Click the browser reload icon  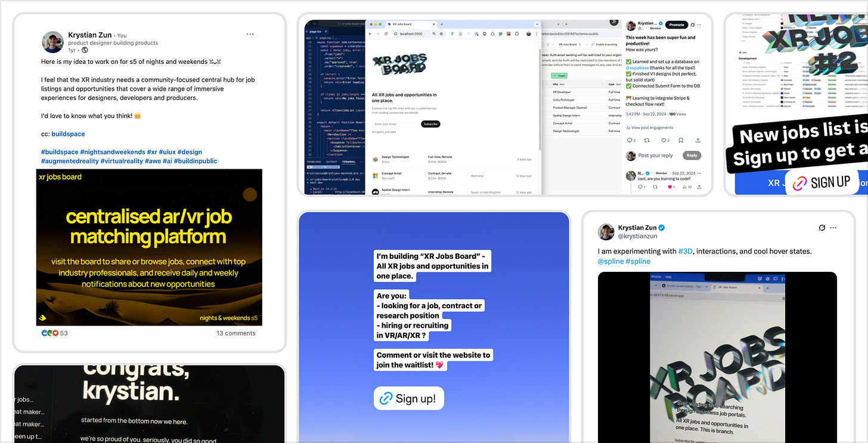coord(387,34)
